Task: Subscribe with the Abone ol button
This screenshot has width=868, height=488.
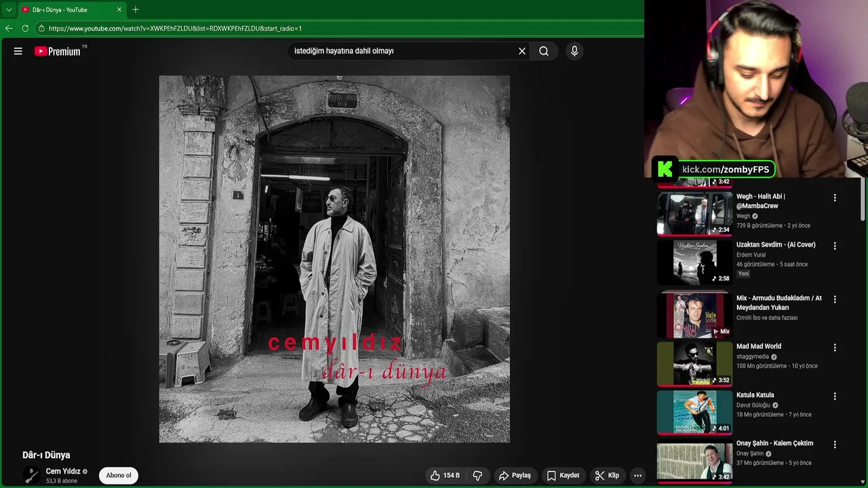Action: pos(119,476)
